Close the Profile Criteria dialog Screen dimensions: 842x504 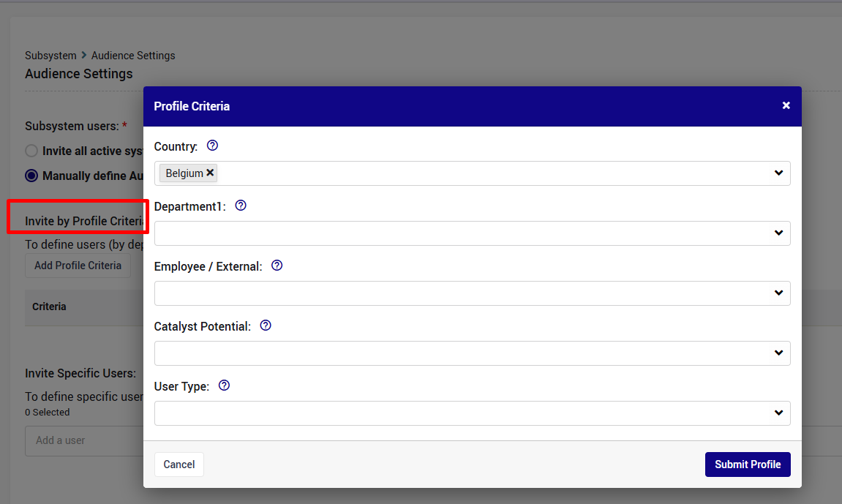(x=786, y=106)
